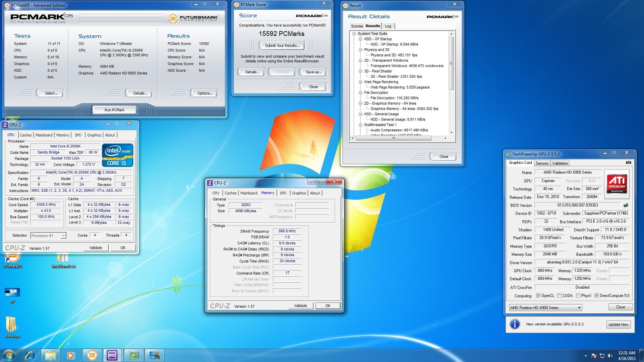The image size is (644, 362).
Task: Click BIOS save chip icon in GPU-Z
Action: (625, 205)
